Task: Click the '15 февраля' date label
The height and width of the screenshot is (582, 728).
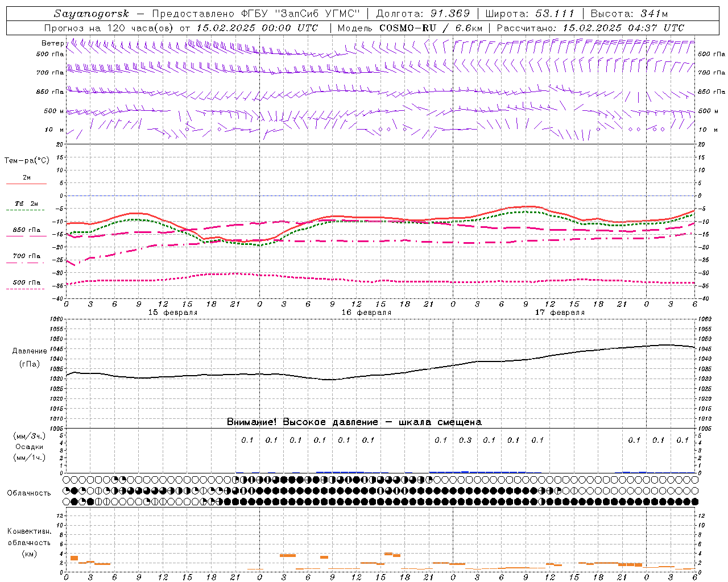Action: (173, 313)
